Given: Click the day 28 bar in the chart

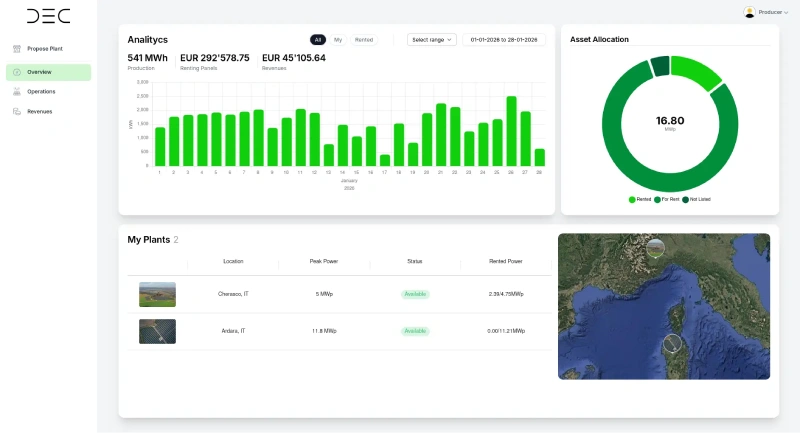Looking at the screenshot, I should point(539,158).
